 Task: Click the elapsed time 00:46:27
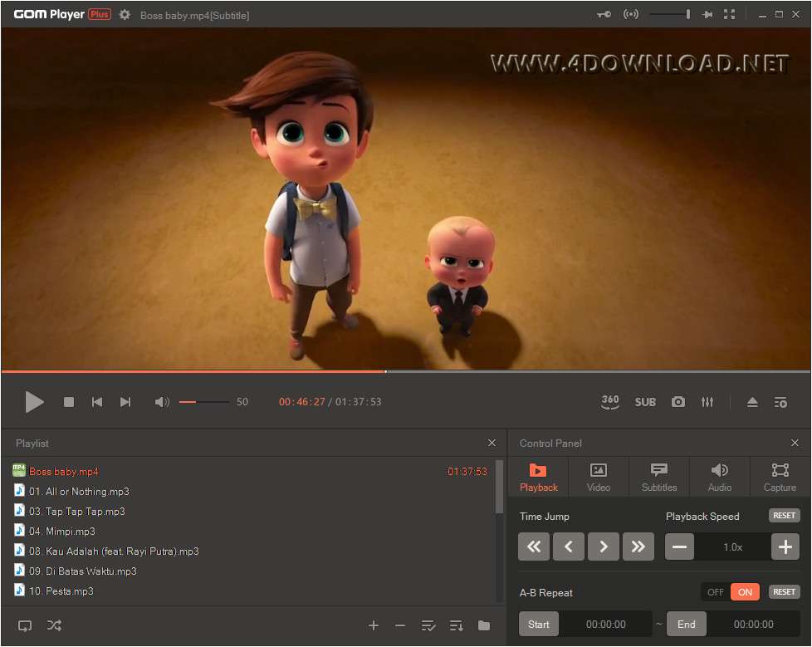coord(302,402)
